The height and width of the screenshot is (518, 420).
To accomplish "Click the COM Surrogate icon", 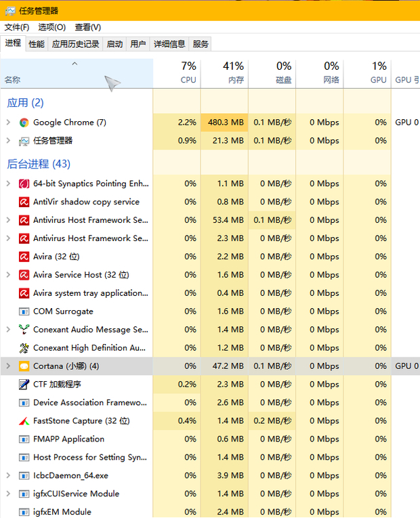I will 24,311.
